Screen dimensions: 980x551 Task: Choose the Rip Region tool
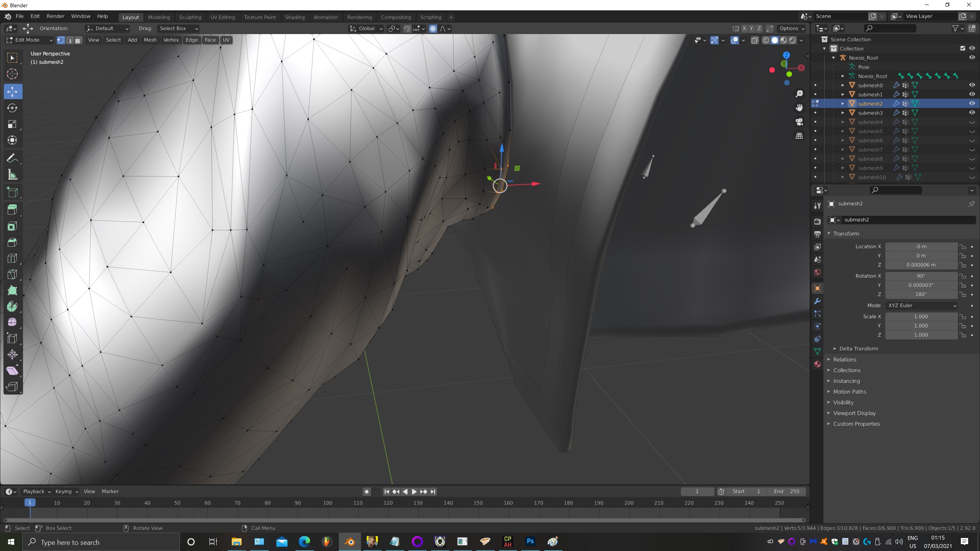pyautogui.click(x=12, y=387)
